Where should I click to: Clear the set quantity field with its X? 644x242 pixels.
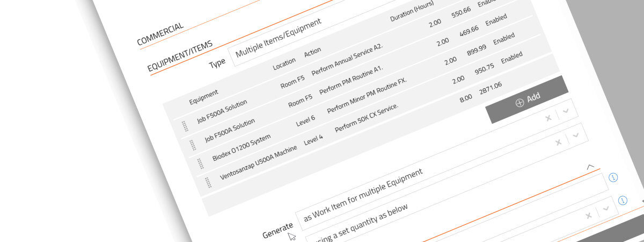point(589,215)
